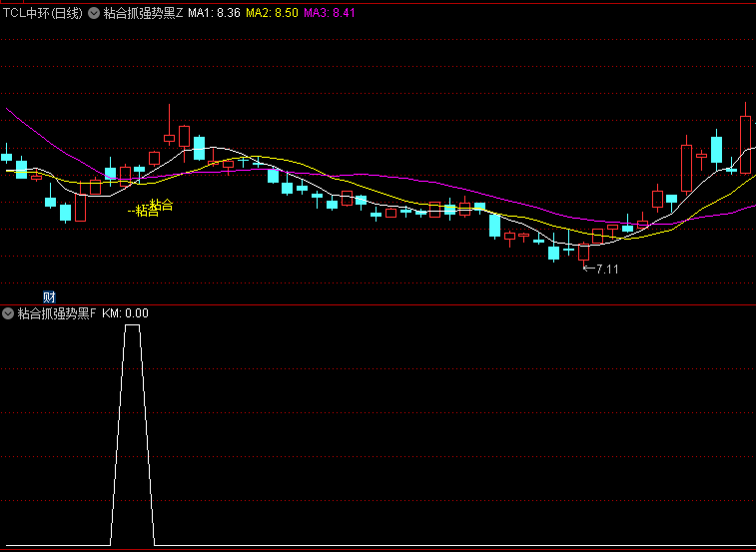Viewport: 756px width, 552px height.
Task: Select the 粘合抓强势黑F indicator name
Action: (x=57, y=313)
